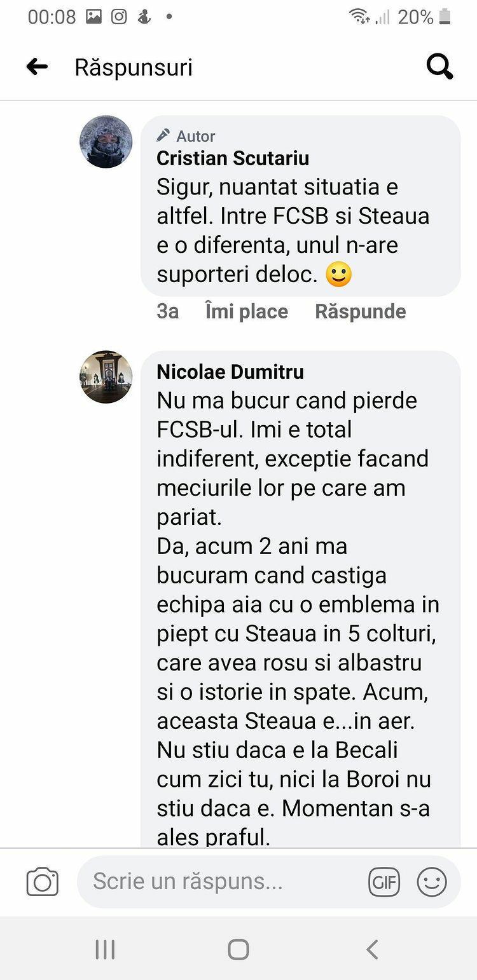Tap the Android back navigation chevron
This screenshot has height=980, width=477.
point(372,949)
